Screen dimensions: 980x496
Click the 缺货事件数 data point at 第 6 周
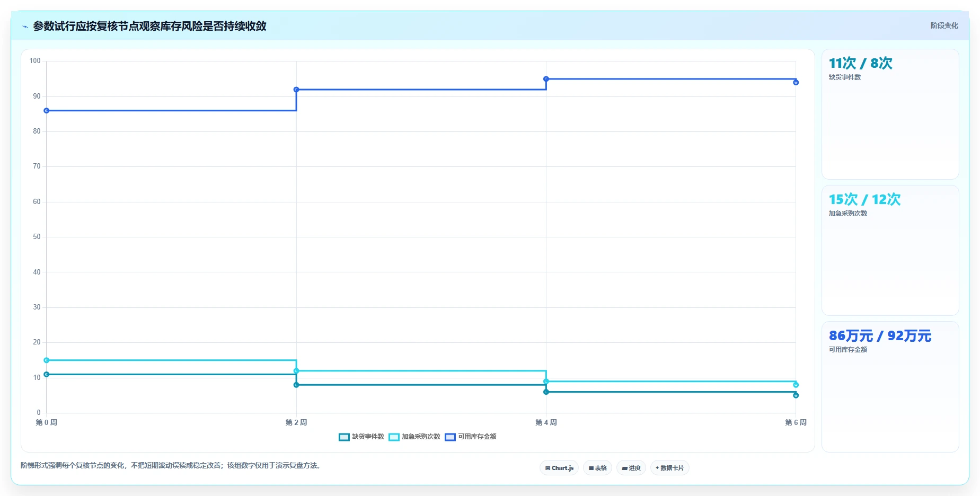pos(796,395)
